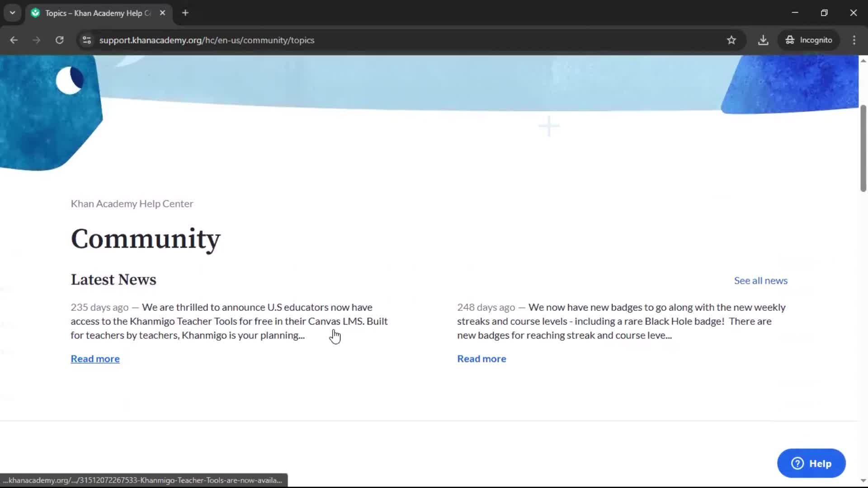
Task: Click the vertical scrollbar thumb
Action: pyautogui.click(x=863, y=148)
